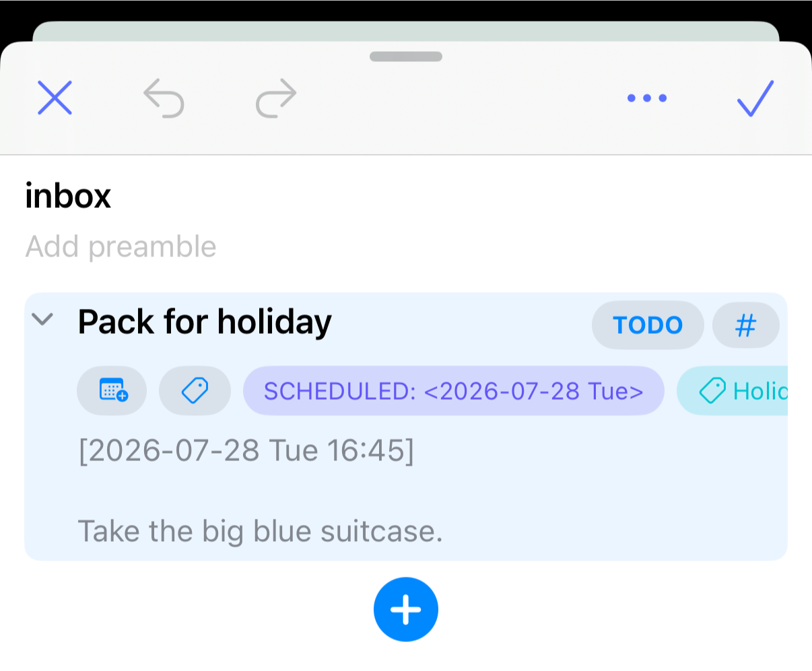Tap the Add preamble placeholder
The image size is (812, 671).
pos(121,247)
